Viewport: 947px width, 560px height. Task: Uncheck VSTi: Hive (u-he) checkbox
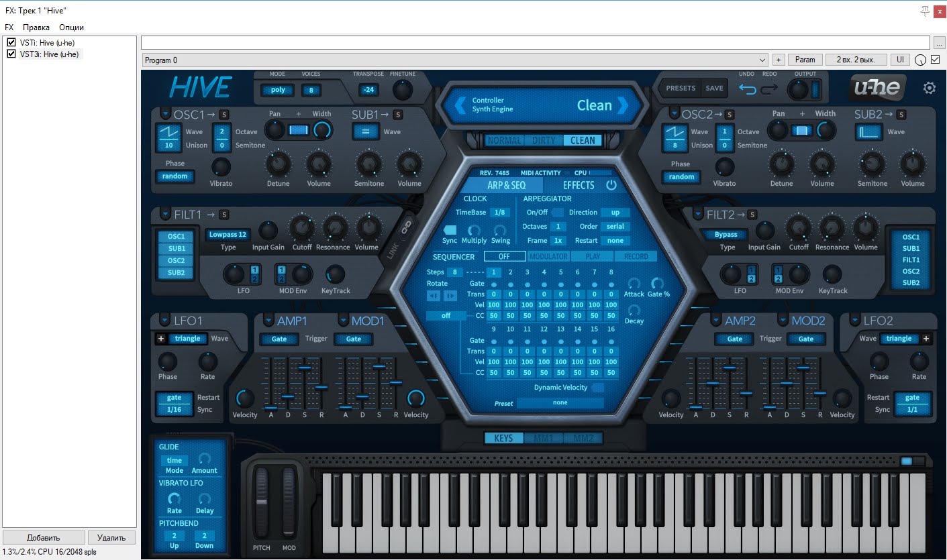pyautogui.click(x=11, y=42)
